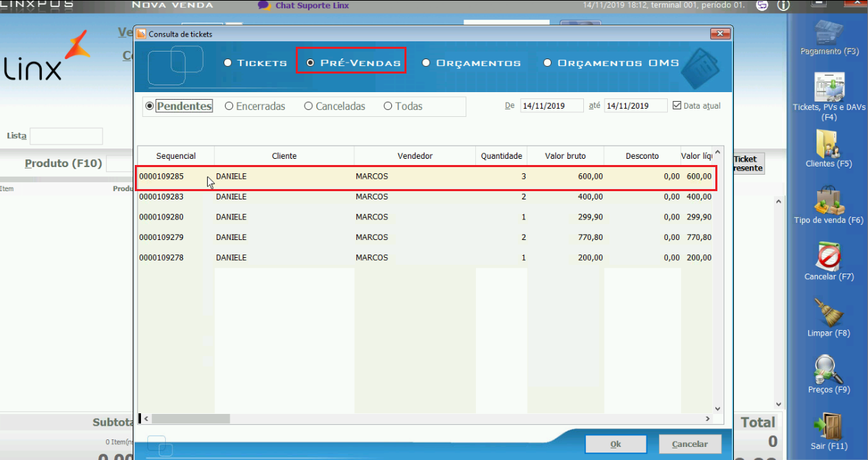Sort by Desconto column header
The image size is (868, 460).
[x=642, y=156]
